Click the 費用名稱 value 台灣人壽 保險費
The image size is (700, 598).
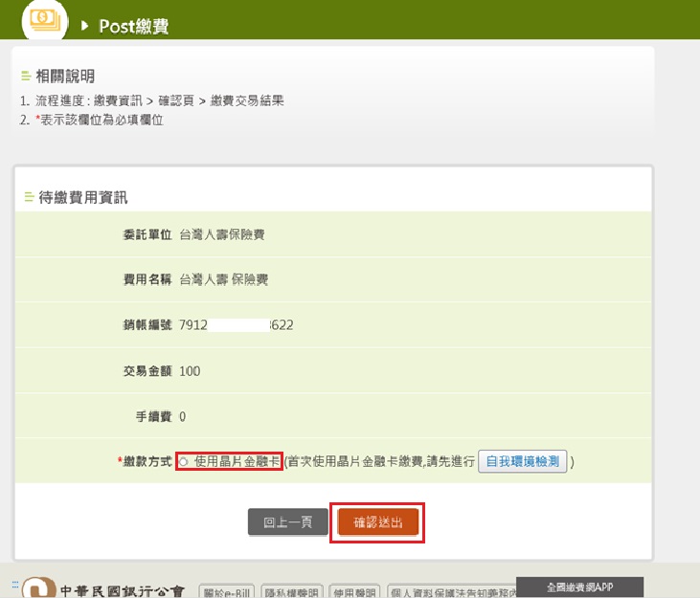(x=224, y=279)
